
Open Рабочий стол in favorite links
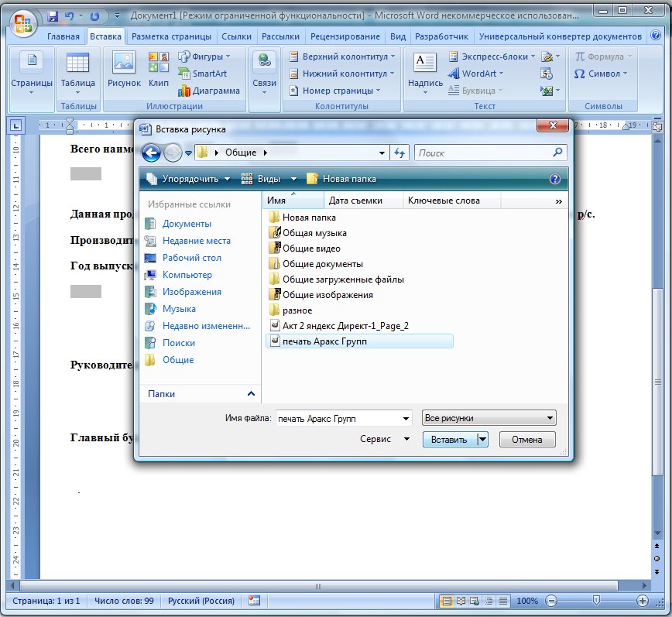(192, 258)
